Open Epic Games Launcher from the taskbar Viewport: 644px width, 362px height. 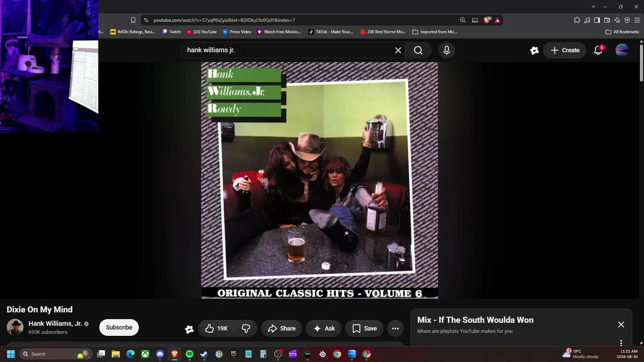pos(233,354)
